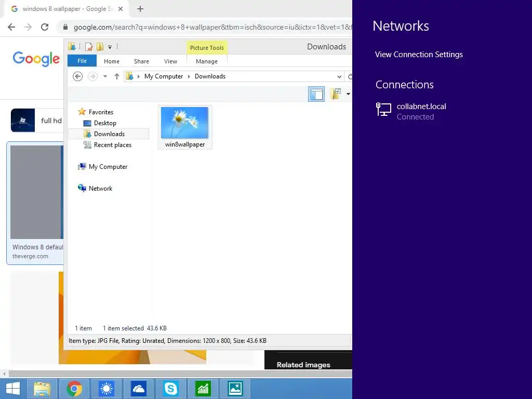Refresh the Downloads folder view
Image resolution: width=532 pixels, height=399 pixels.
pyautogui.click(x=350, y=76)
